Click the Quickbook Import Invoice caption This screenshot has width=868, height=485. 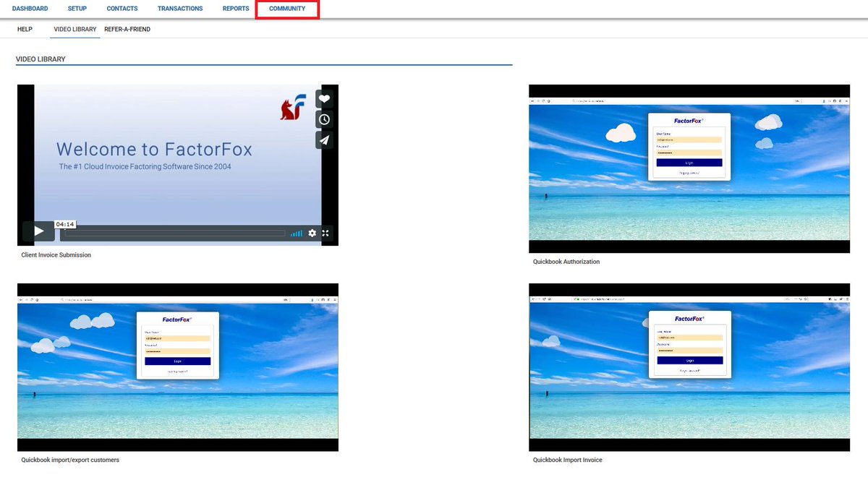(x=568, y=460)
